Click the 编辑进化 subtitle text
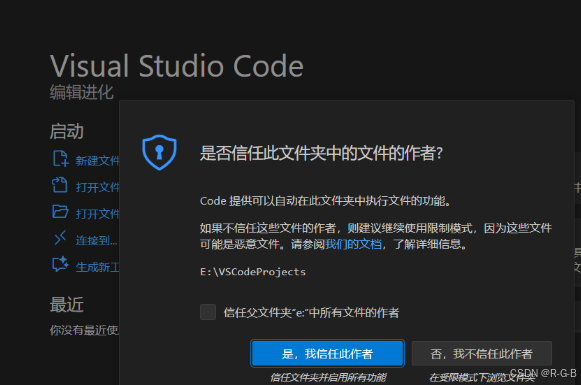The height and width of the screenshot is (385, 581). [x=82, y=92]
